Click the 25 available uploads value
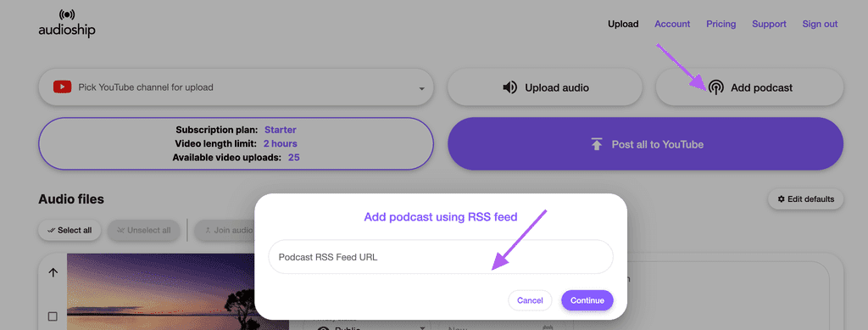Viewport: 868px width, 330px height. [x=294, y=158]
